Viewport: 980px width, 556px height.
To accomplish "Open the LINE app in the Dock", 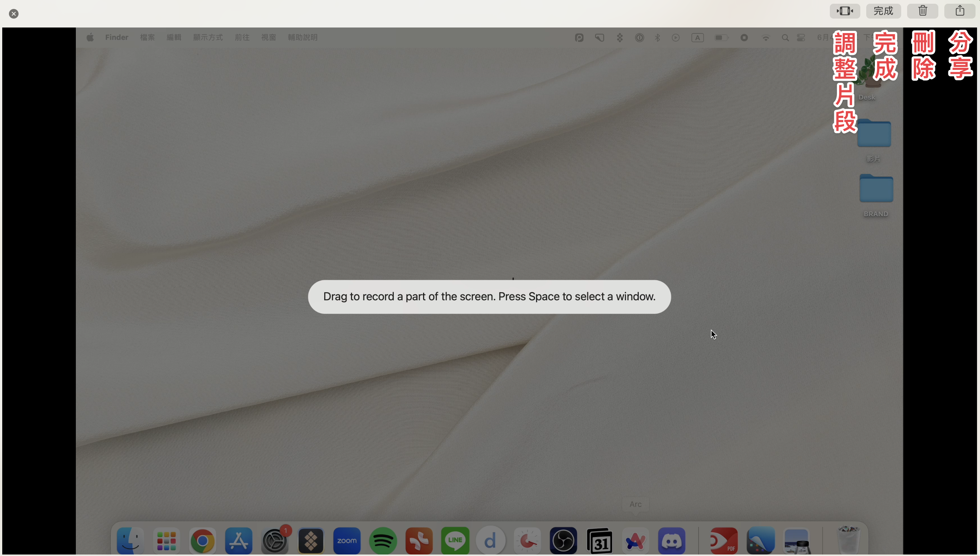I will point(455,540).
